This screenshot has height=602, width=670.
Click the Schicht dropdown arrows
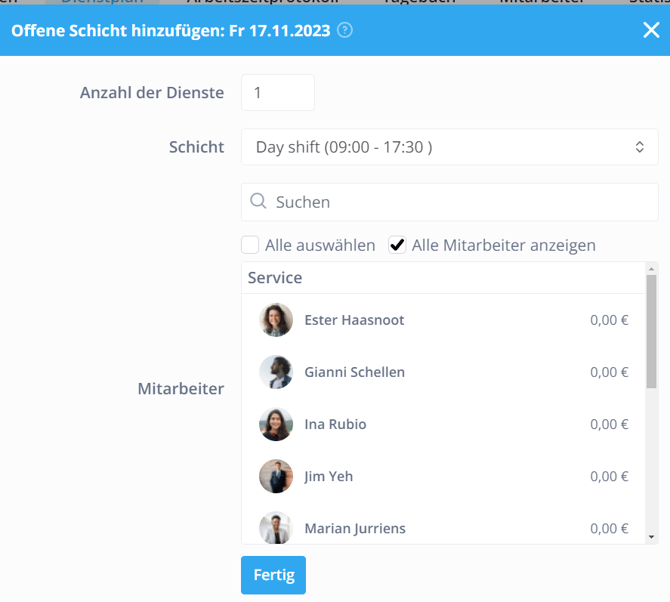640,147
